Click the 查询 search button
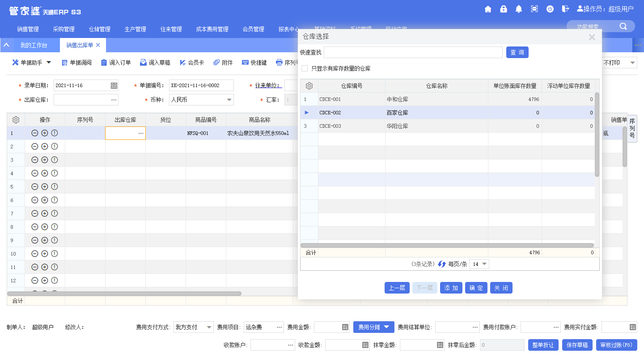644x357 pixels. coord(517,52)
